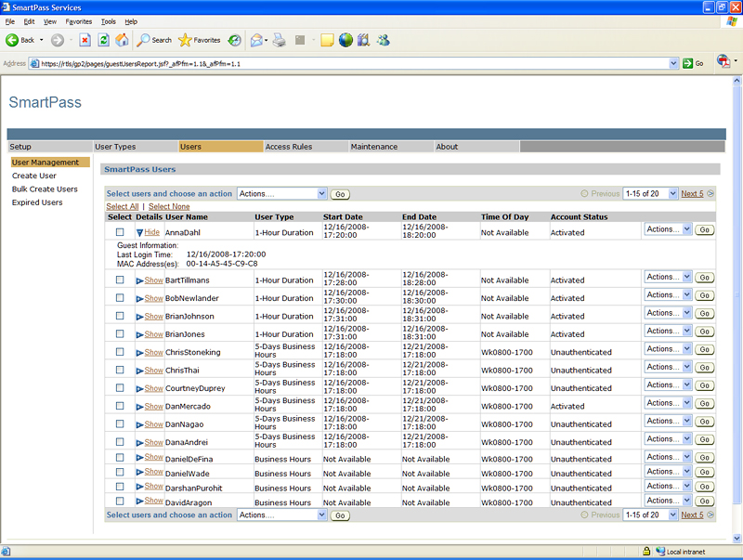Click the top bulk action Go button
Screen dimensions: 743x560
click(340, 194)
